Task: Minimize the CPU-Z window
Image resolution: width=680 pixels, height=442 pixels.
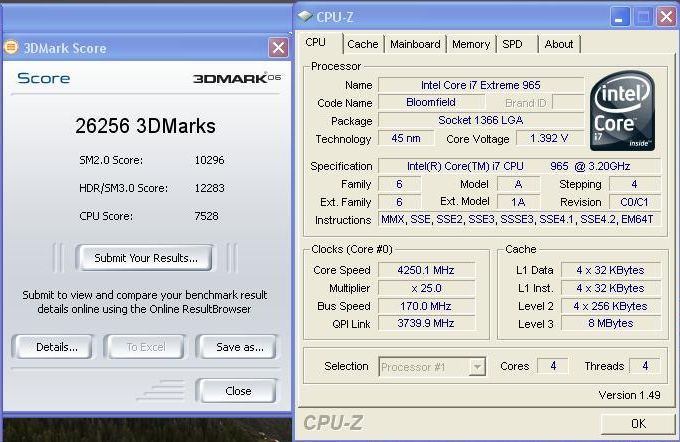Action: pyautogui.click(x=620, y=17)
